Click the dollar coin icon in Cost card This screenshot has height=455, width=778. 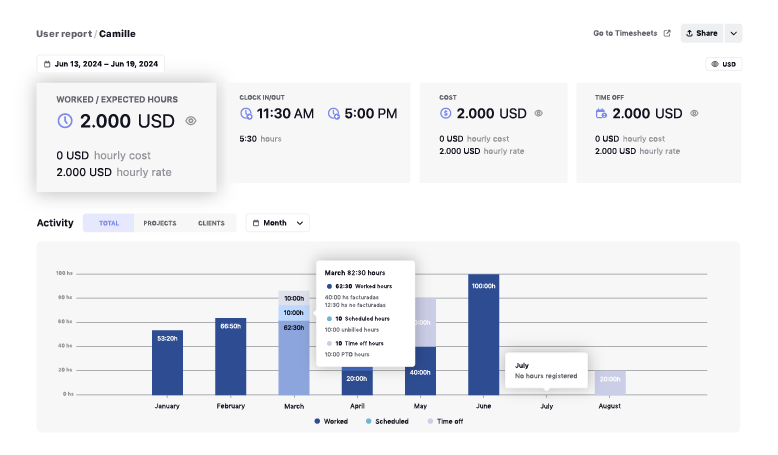pos(446,114)
